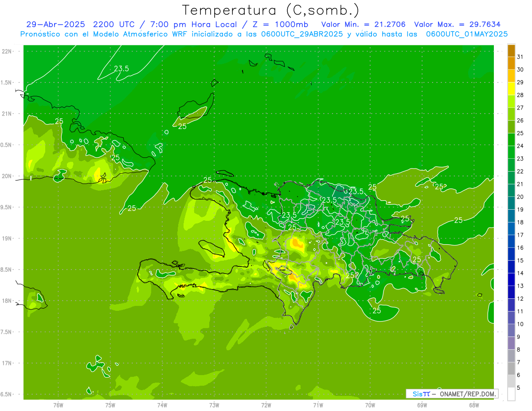
Task: Click the 29 label on color scale
Action: tap(520, 82)
